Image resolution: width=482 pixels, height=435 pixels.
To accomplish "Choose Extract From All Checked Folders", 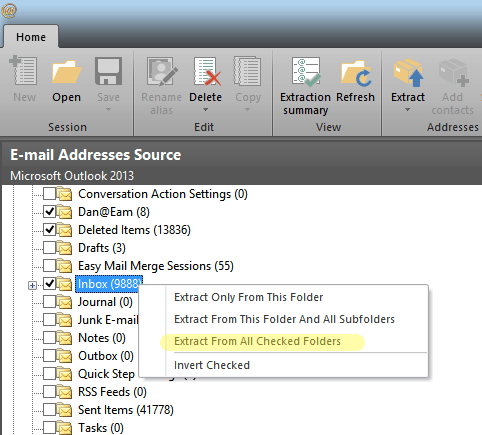I will (x=257, y=341).
